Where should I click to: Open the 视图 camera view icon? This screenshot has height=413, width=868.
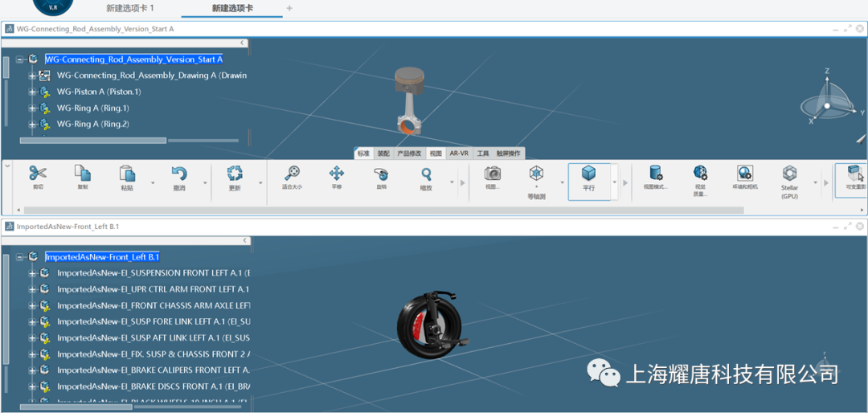(x=492, y=174)
